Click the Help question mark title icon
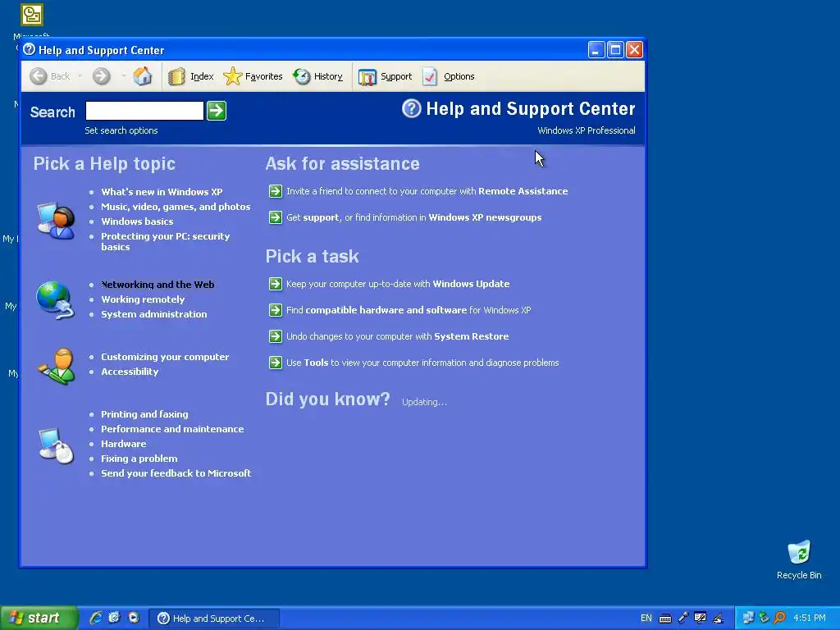The width and height of the screenshot is (840, 630). point(30,50)
